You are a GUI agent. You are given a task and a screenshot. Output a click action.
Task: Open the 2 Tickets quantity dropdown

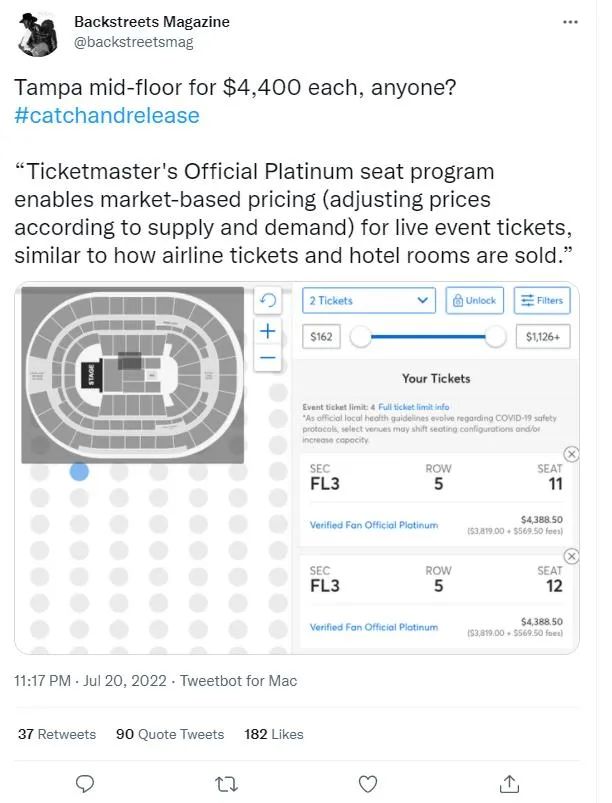pyautogui.click(x=369, y=300)
